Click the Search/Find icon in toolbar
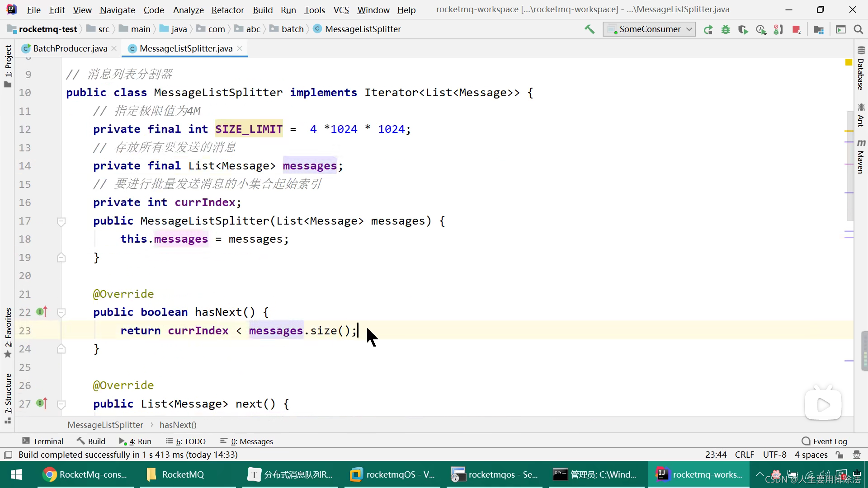868x488 pixels. pyautogui.click(x=859, y=29)
